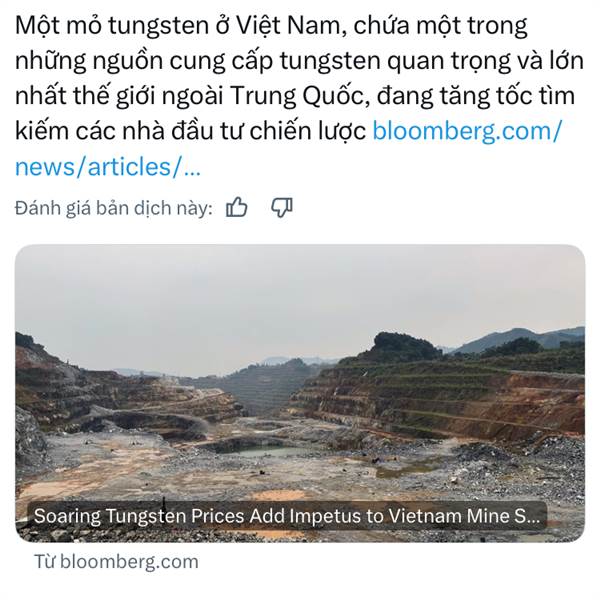Screen dimensions: 600x600
Task: Open the tungsten mine preview image
Action: tap(300, 393)
